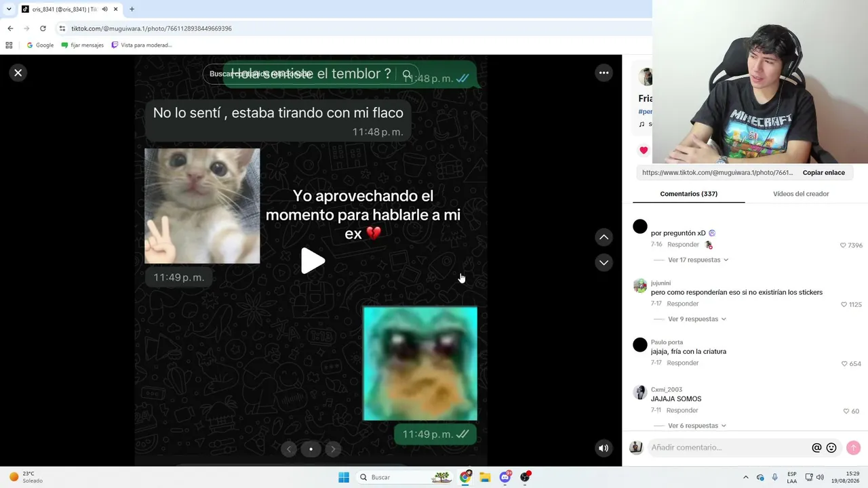Like Paulo porta's comment
Screen dimensions: 868x488
[844, 364]
